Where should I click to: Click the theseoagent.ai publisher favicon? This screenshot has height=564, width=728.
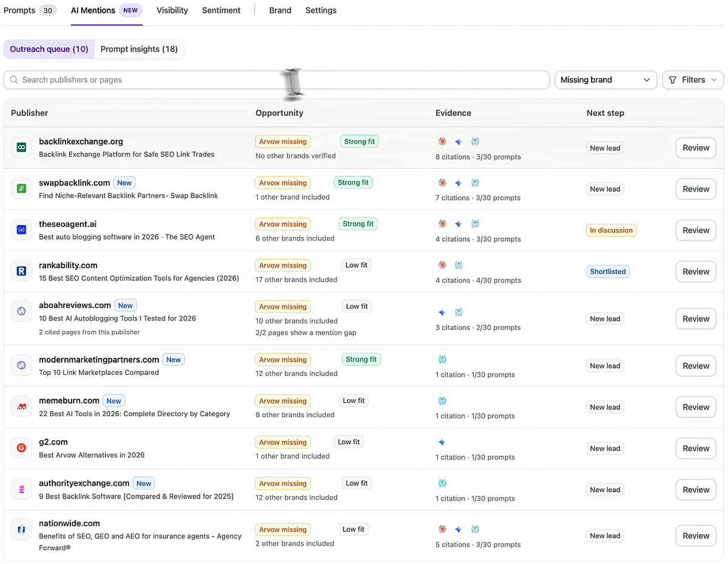(21, 230)
